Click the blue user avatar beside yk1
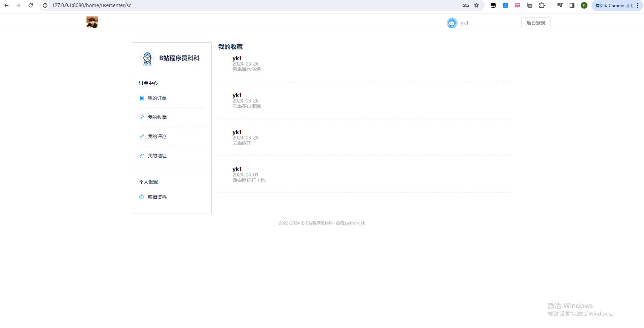The height and width of the screenshot is (328, 644). (x=452, y=23)
